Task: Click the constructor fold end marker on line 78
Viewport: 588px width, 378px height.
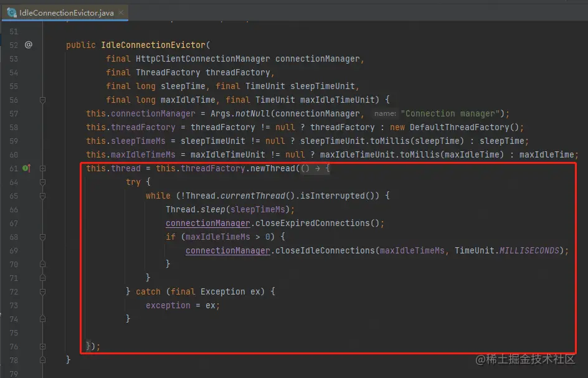Action: (x=43, y=360)
